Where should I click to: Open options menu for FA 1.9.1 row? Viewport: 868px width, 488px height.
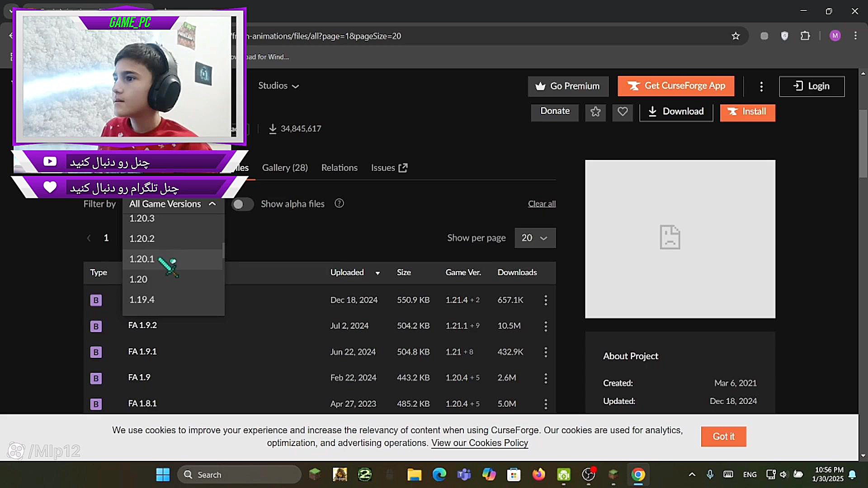coord(546,352)
